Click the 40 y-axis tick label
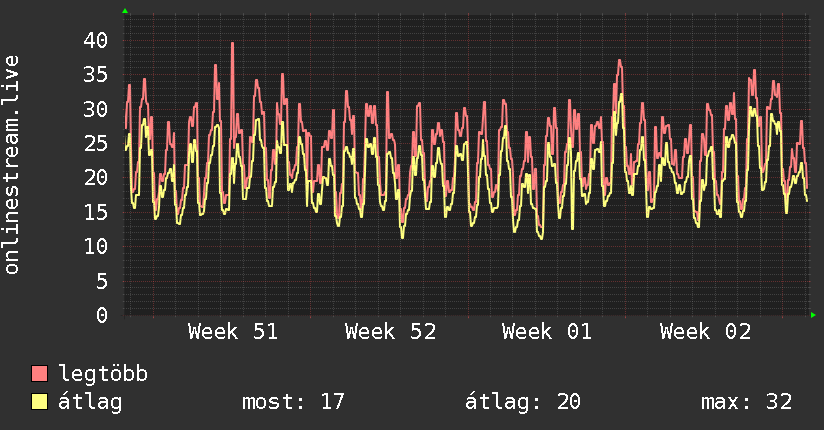824x430 pixels. pyautogui.click(x=96, y=40)
